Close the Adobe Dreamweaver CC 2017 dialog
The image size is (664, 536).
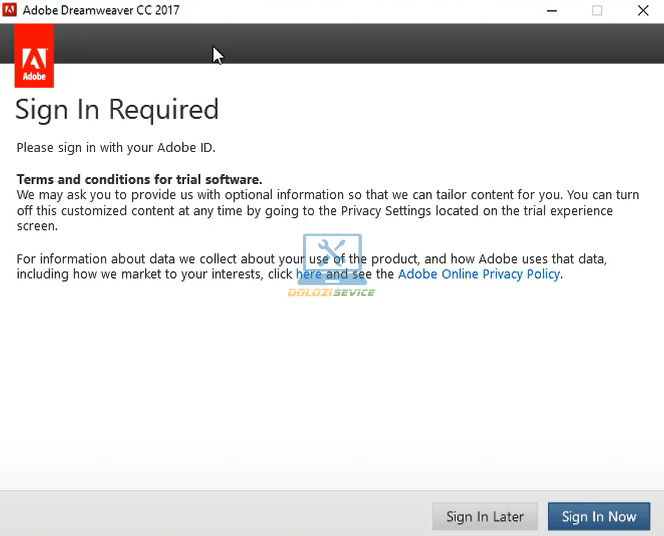pos(642,11)
